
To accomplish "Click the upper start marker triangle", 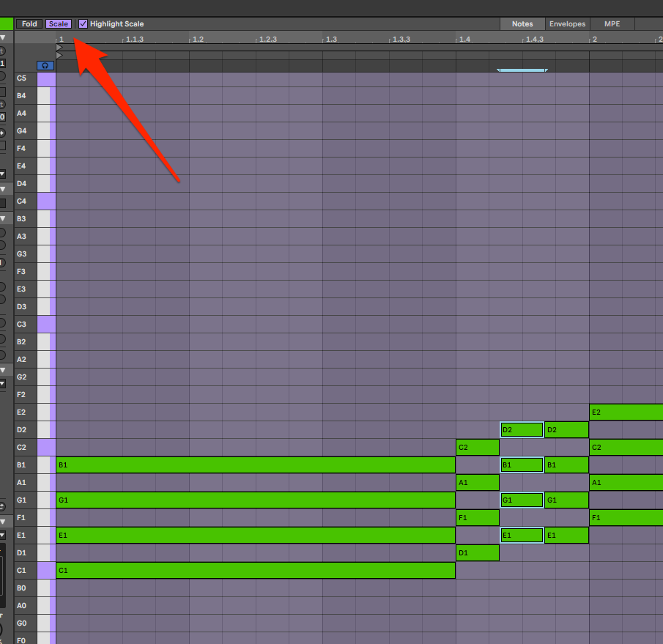I will point(59,48).
